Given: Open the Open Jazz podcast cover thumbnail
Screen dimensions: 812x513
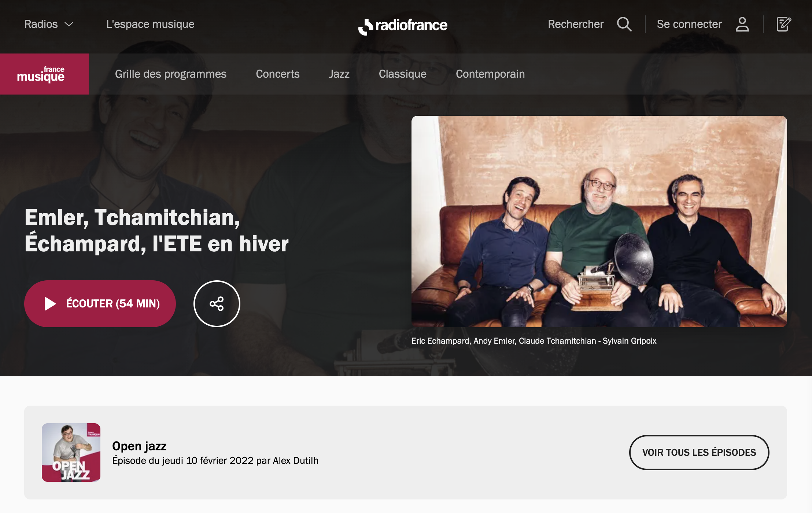Looking at the screenshot, I should point(71,453).
